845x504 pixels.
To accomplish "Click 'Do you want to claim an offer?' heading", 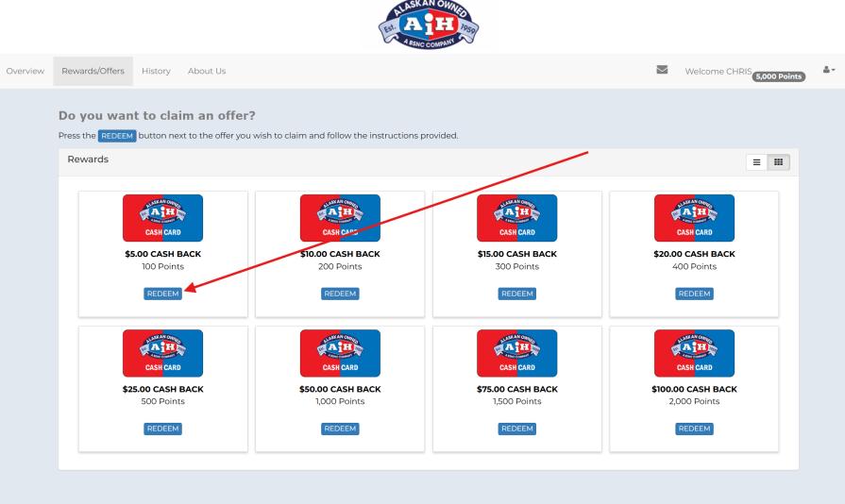I will point(157,116).
